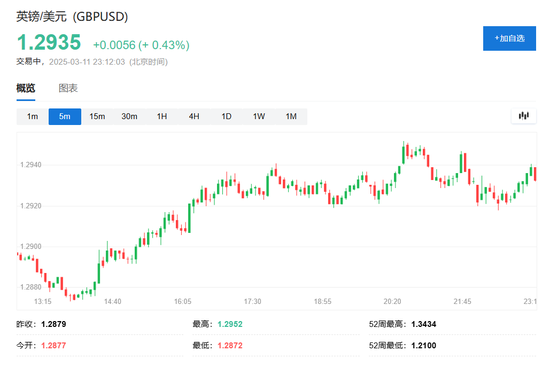
Task: Add GBPUSD to watchlist with +加自选
Action: pos(509,38)
